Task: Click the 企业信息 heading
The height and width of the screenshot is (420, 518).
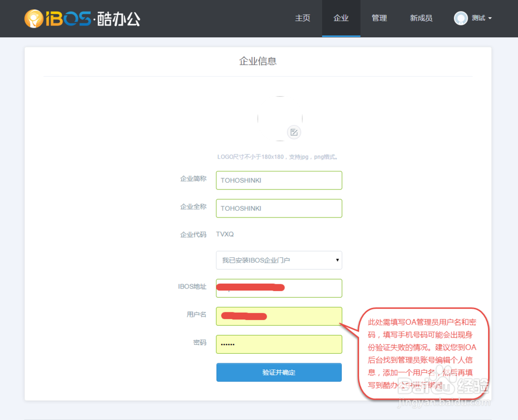Action: tap(257, 61)
